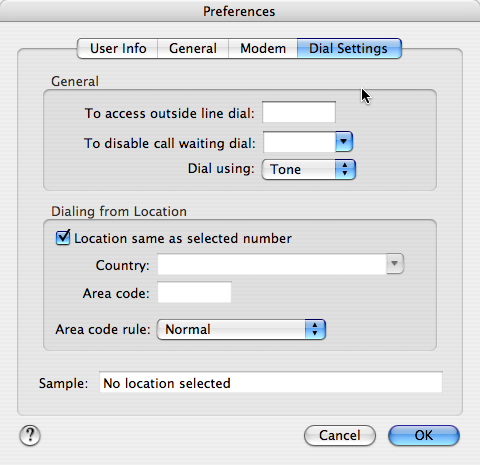The width and height of the screenshot is (480, 465).
Task: Open the Area code rule Normal menu
Action: click(x=241, y=329)
